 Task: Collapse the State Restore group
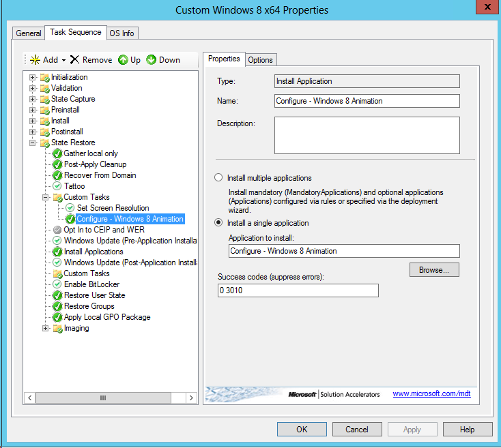point(32,143)
